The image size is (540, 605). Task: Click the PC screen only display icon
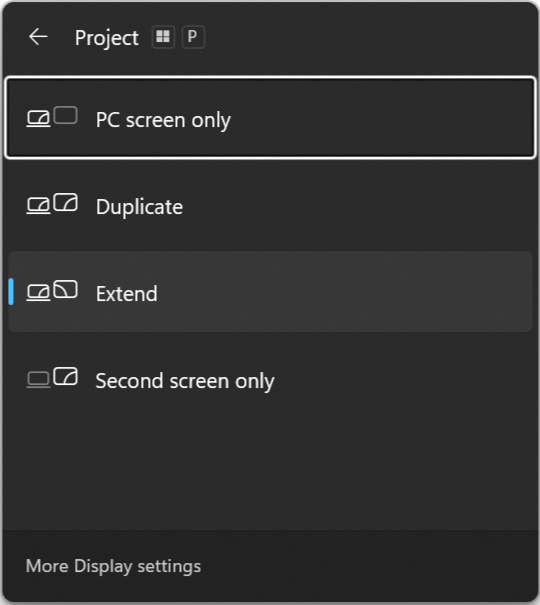pos(52,117)
